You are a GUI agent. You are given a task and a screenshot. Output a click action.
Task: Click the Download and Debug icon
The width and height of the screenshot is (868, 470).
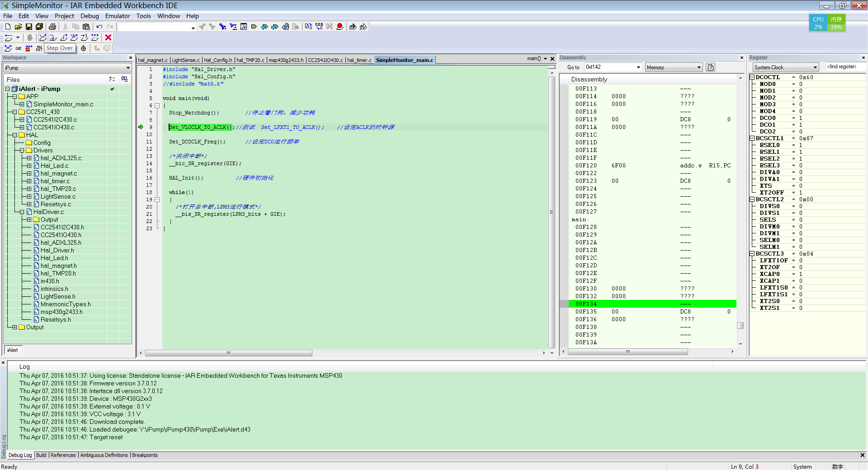353,27
